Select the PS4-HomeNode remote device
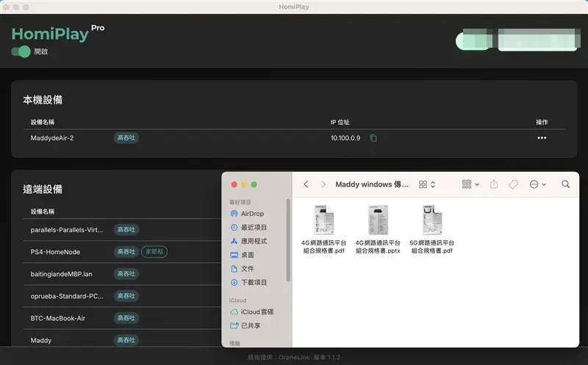The image size is (588, 365). [x=122, y=252]
